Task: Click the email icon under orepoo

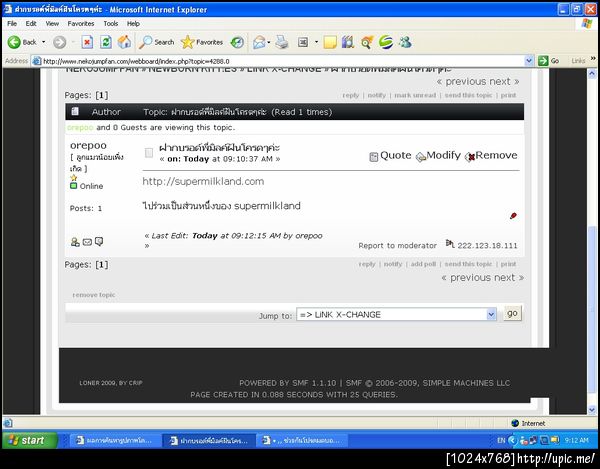Action: (87, 242)
